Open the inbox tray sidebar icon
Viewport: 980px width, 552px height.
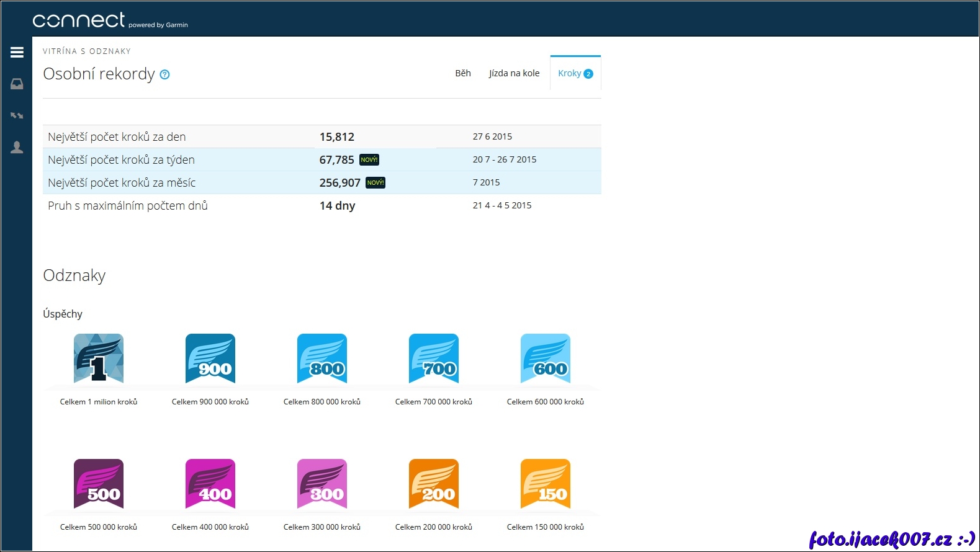click(x=17, y=84)
